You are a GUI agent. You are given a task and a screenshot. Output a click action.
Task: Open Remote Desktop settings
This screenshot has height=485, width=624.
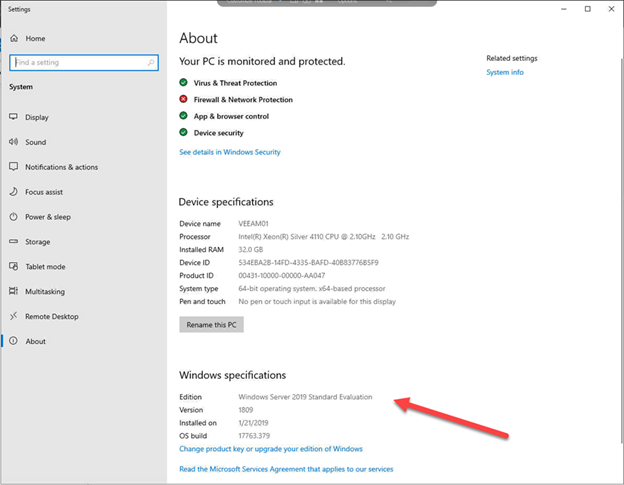(52, 317)
